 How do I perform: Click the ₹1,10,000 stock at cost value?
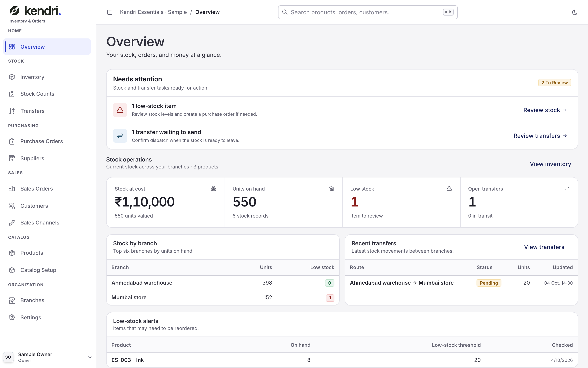click(145, 202)
